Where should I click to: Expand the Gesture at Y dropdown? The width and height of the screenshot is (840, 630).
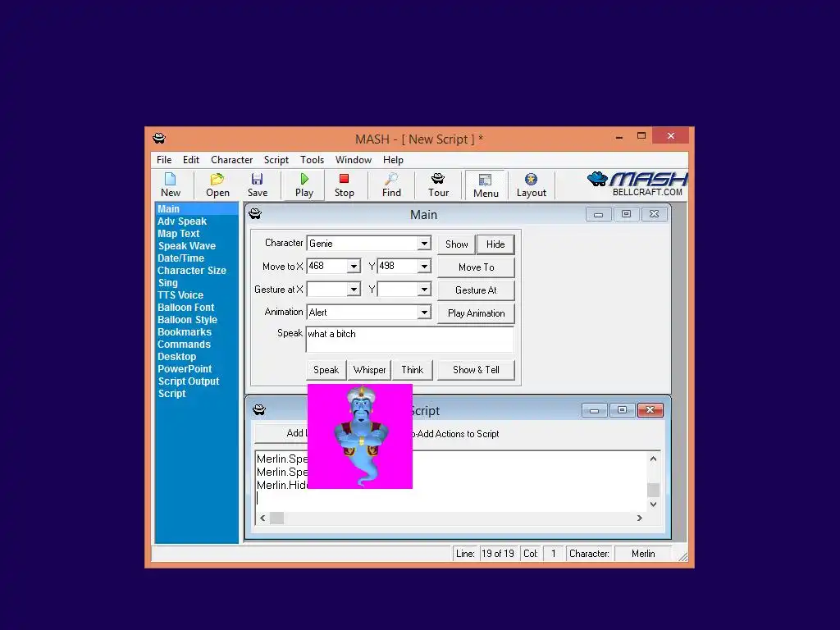pos(424,290)
